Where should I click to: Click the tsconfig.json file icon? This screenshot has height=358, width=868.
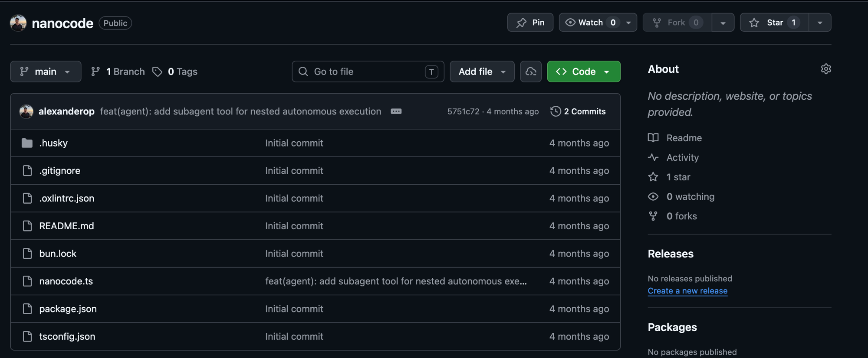[27, 336]
